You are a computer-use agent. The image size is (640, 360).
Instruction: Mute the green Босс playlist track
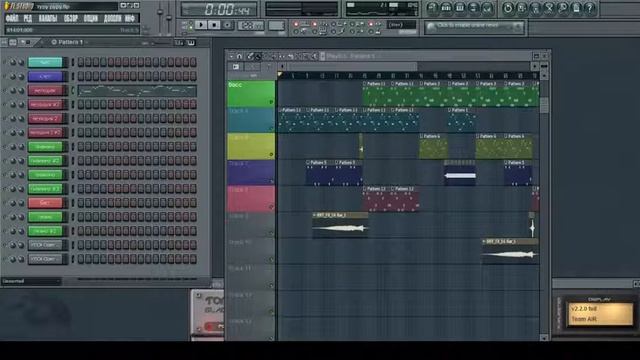[x=271, y=102]
